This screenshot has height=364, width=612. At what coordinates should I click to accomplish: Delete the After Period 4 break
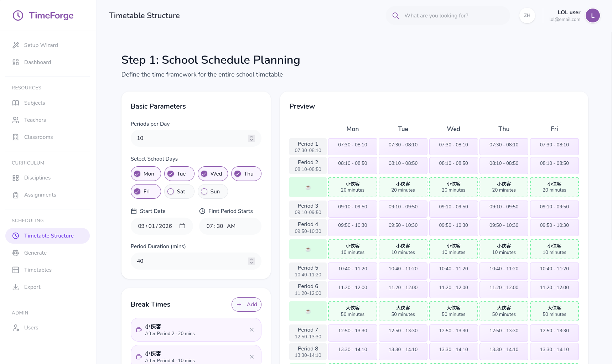click(251, 357)
